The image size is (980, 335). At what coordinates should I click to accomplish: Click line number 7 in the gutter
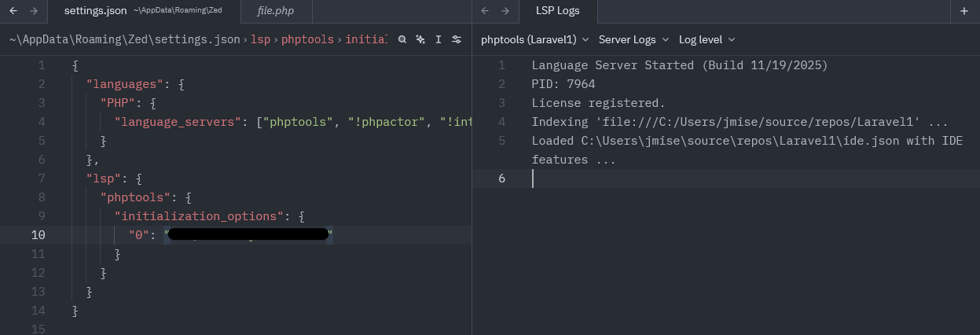tap(41, 179)
